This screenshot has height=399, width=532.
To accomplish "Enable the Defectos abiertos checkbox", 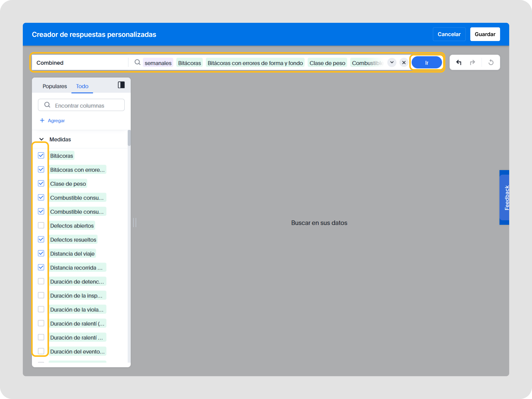I will click(41, 225).
